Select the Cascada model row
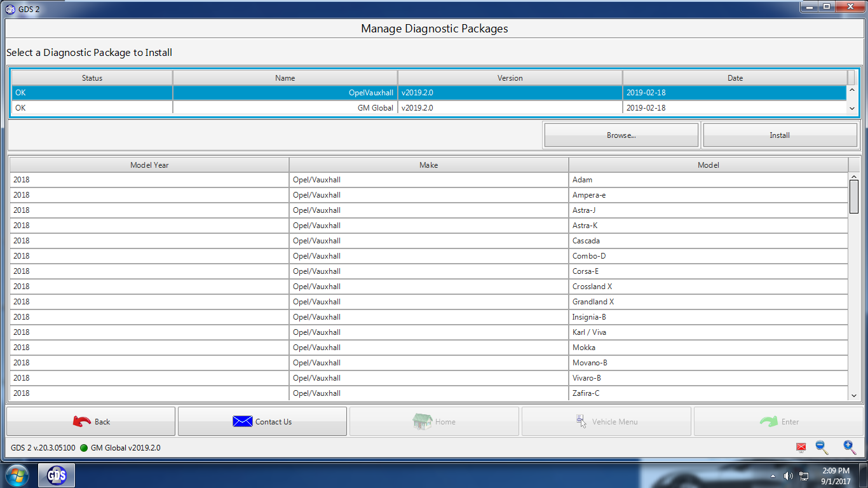This screenshot has width=868, height=488. click(x=429, y=241)
